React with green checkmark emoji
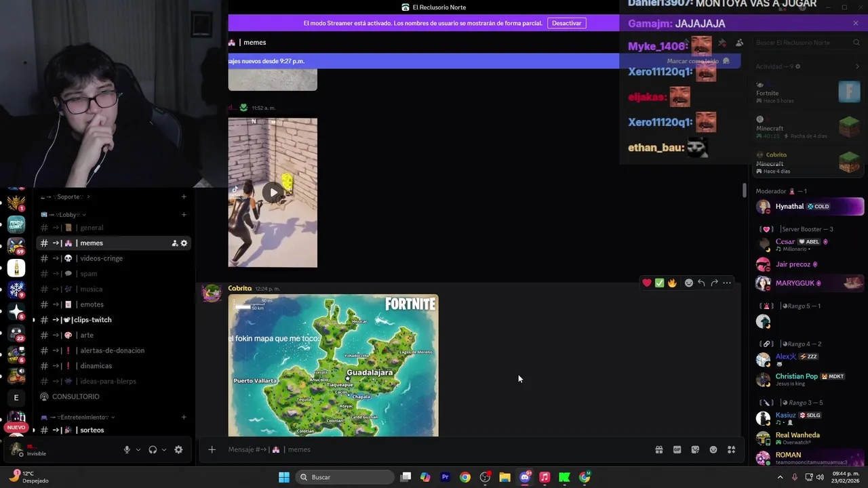868x488 pixels. coord(659,283)
